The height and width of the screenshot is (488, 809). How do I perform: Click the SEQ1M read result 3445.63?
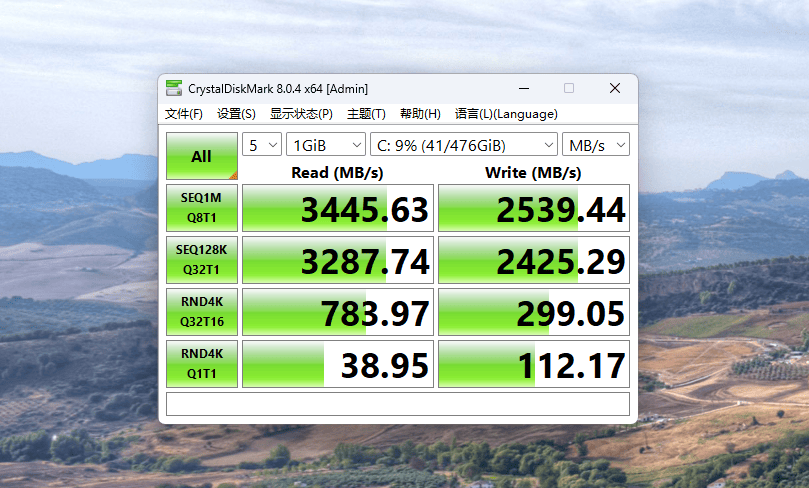338,208
